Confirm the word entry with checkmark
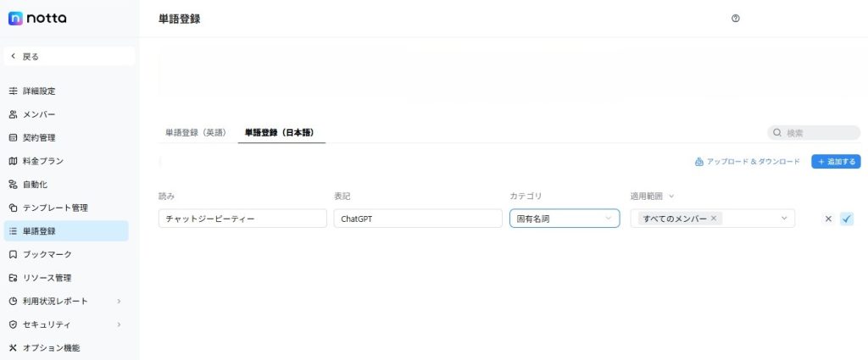The width and height of the screenshot is (868, 360). (846, 219)
